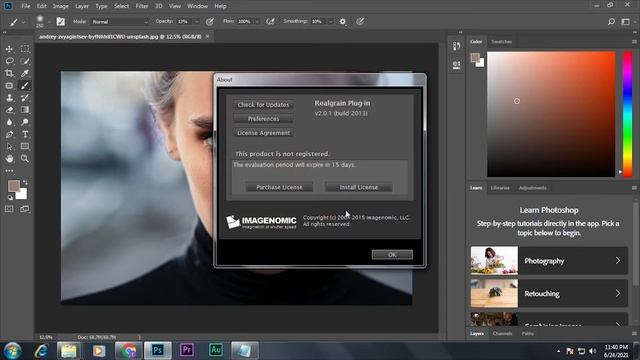The image size is (640, 360).
Task: Select the Brush tool in toolbox
Action: coord(25,86)
